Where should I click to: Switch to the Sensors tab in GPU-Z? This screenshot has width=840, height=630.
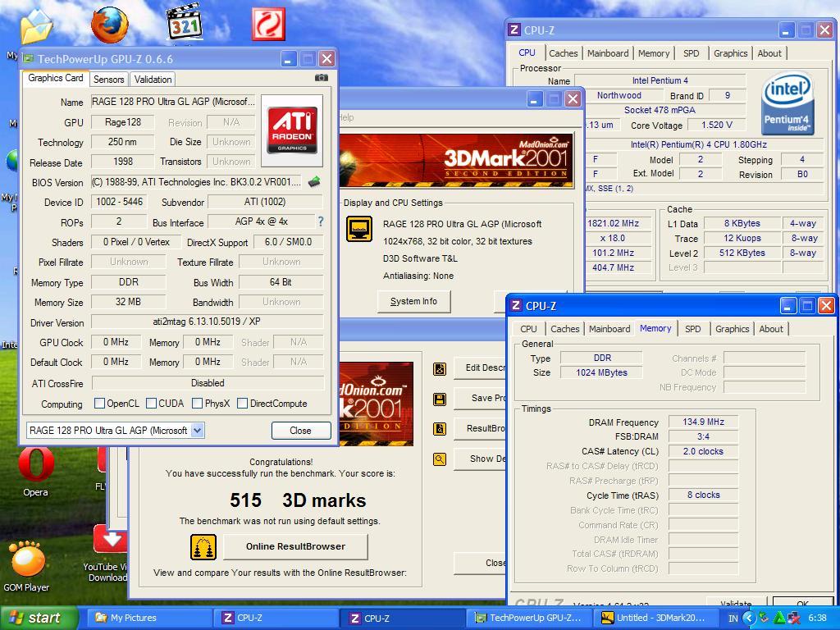pyautogui.click(x=109, y=80)
